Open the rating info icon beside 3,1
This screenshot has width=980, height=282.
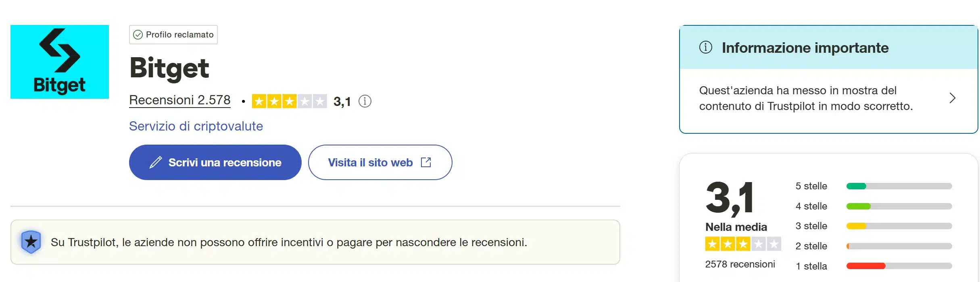[365, 101]
